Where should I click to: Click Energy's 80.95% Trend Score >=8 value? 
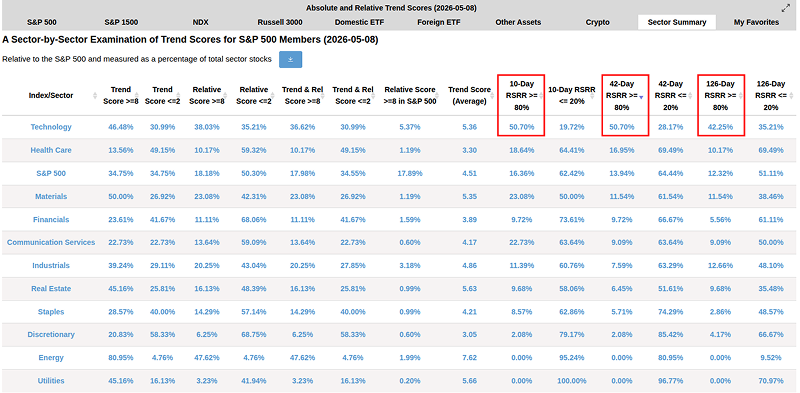(120, 358)
